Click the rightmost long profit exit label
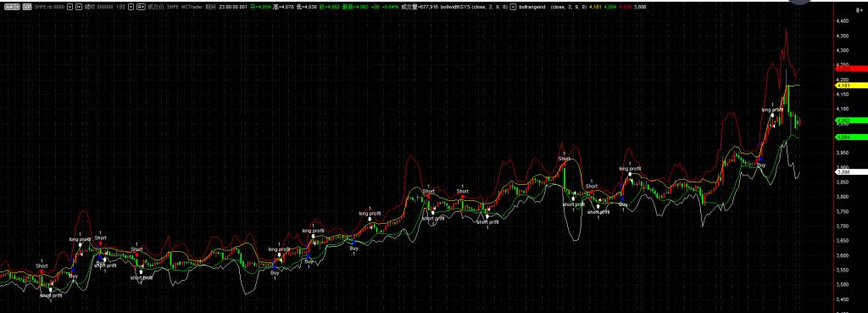Screen dimensions: 868x313 (x=773, y=109)
